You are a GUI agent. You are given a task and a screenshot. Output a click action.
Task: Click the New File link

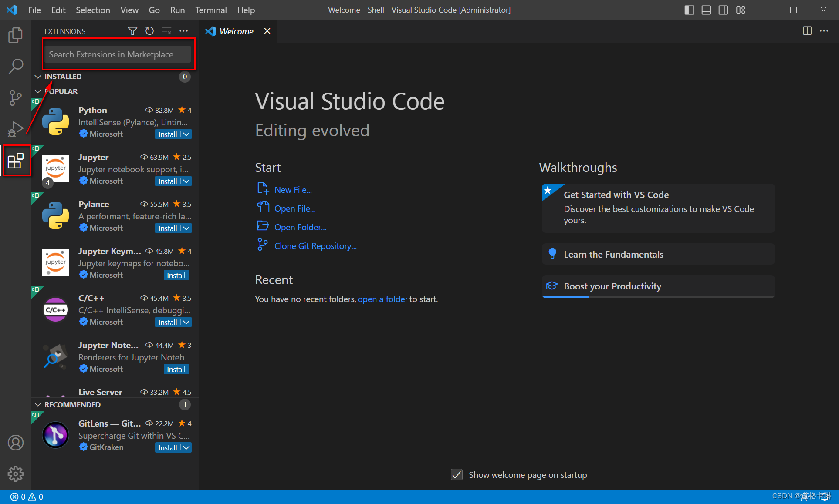point(293,190)
